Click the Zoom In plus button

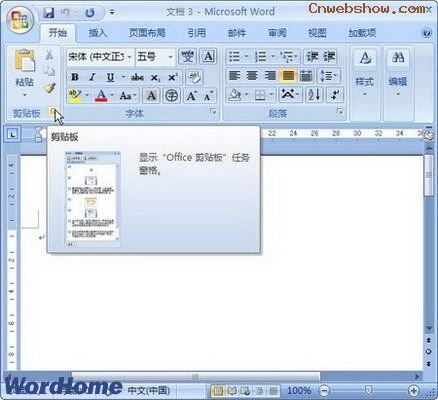[x=413, y=390]
